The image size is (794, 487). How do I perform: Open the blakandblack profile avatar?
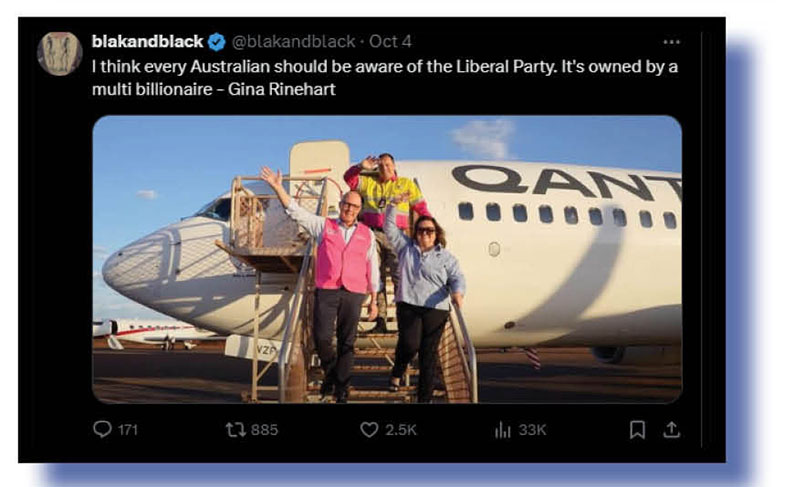[x=60, y=54]
